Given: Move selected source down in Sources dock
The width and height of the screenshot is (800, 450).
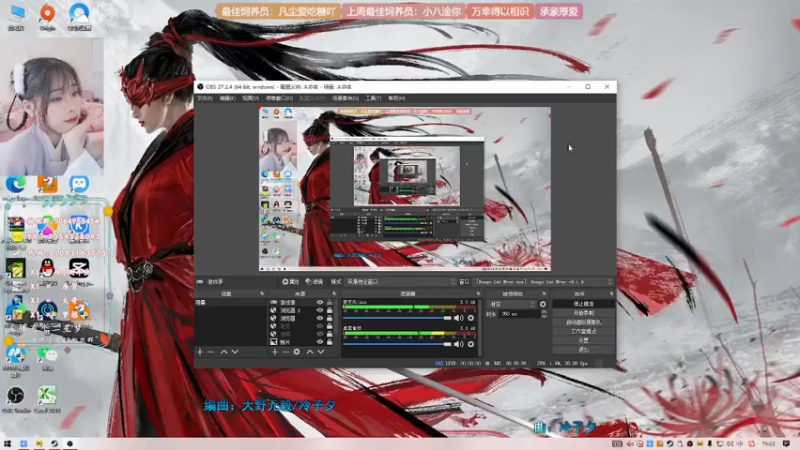Looking at the screenshot, I should 321,352.
